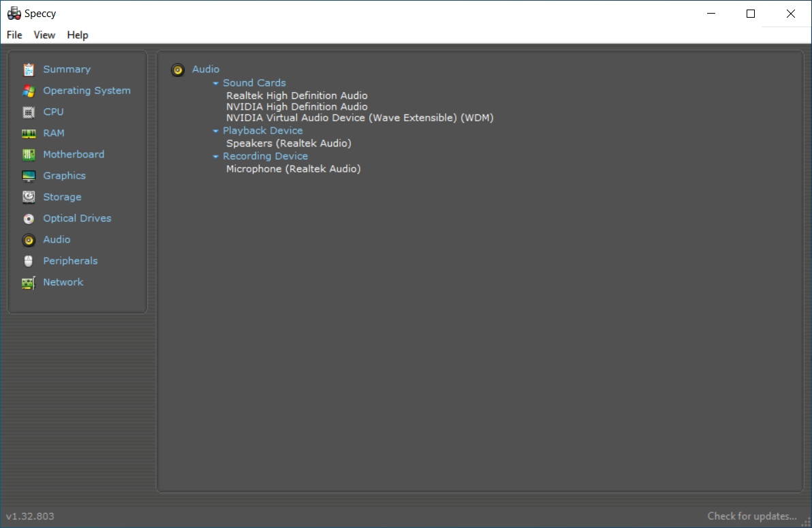
Task: Click the CPU chip icon
Action: (x=29, y=112)
